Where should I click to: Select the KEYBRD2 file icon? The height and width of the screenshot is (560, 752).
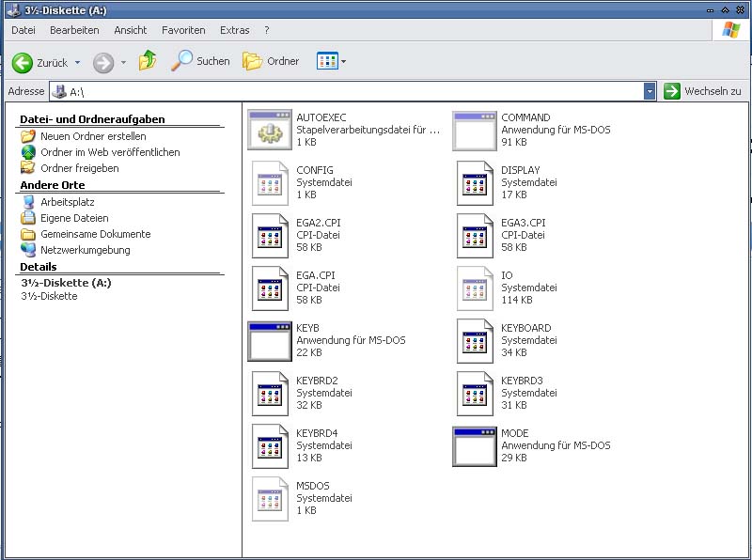pyautogui.click(x=270, y=394)
